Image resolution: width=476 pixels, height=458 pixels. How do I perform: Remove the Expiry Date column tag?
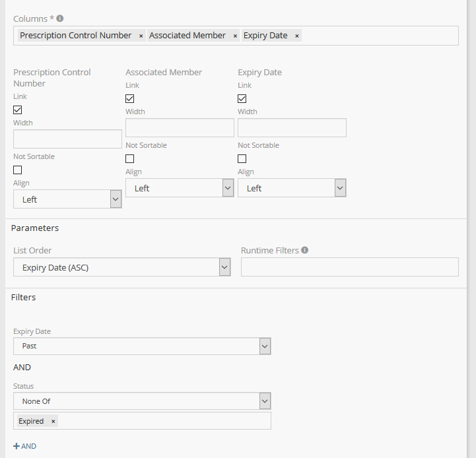[x=296, y=36]
